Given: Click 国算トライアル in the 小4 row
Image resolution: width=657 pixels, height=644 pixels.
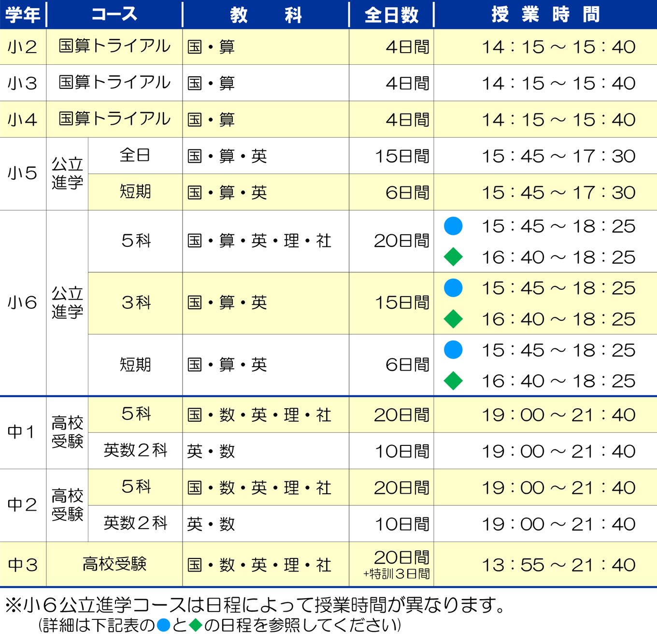Looking at the screenshot, I should pos(114,119).
